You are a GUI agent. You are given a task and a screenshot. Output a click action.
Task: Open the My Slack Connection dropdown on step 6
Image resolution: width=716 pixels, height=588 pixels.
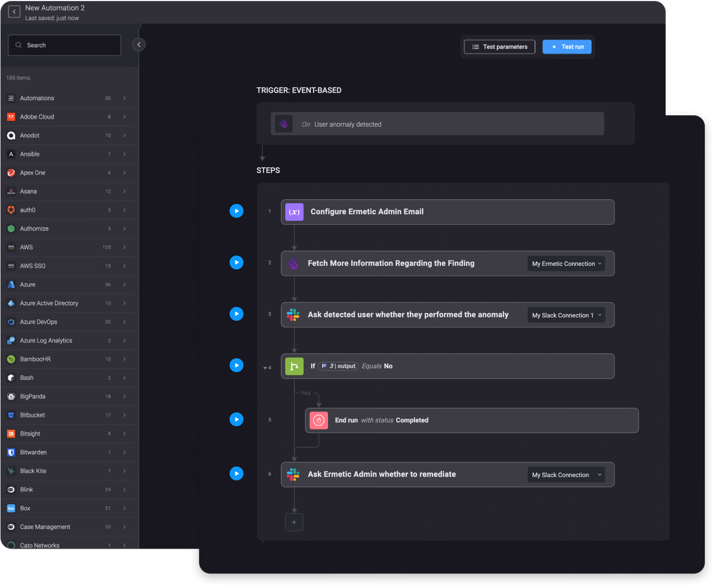click(x=567, y=475)
